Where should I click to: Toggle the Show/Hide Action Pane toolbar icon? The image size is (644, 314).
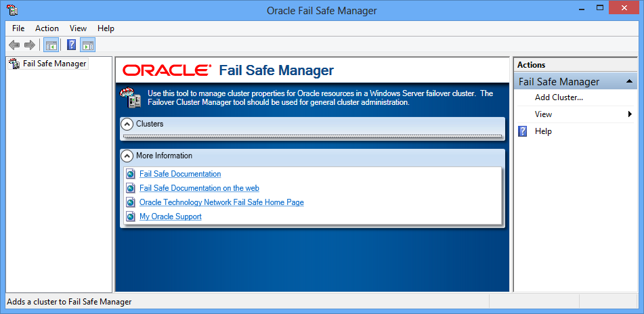point(88,45)
